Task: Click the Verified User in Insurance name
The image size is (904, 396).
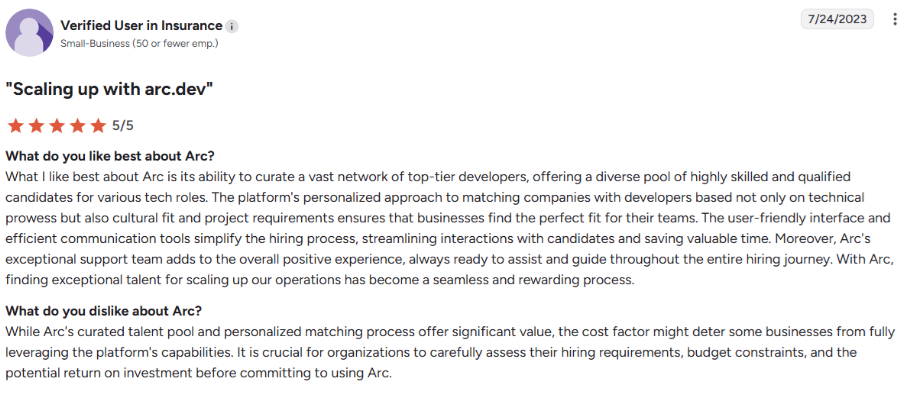Action: tap(141, 25)
